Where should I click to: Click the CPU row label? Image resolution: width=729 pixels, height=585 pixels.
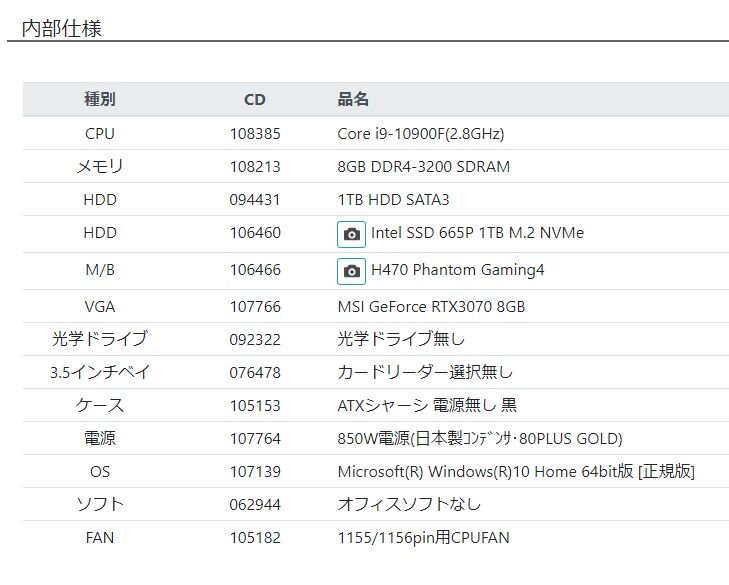coord(99,134)
